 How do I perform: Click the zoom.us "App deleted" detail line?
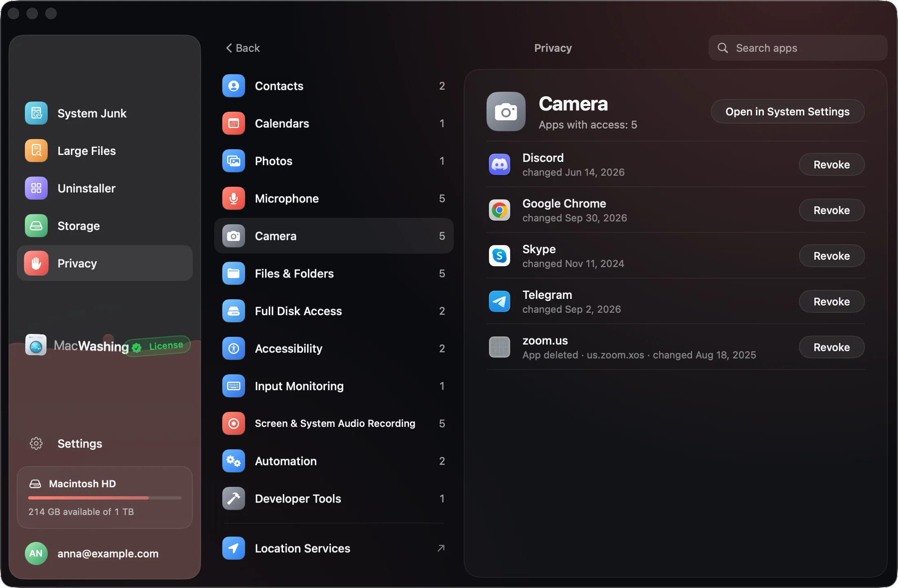click(x=639, y=355)
